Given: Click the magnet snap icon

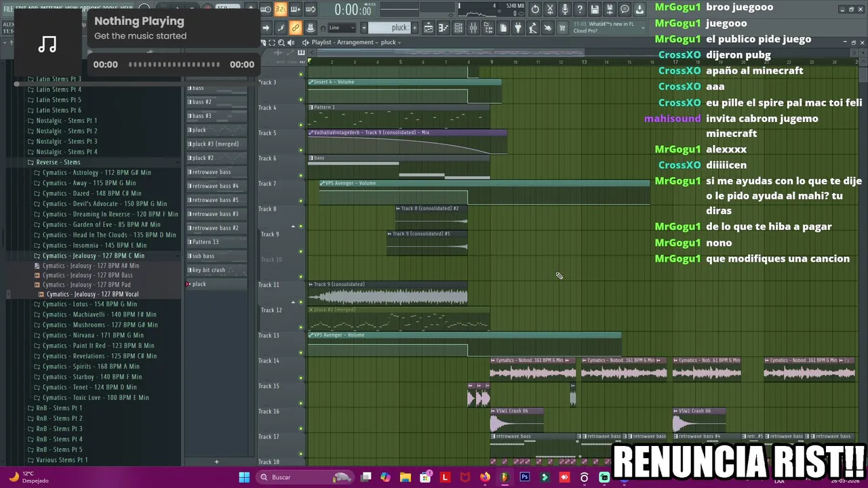Looking at the screenshot, I should click(x=323, y=28).
